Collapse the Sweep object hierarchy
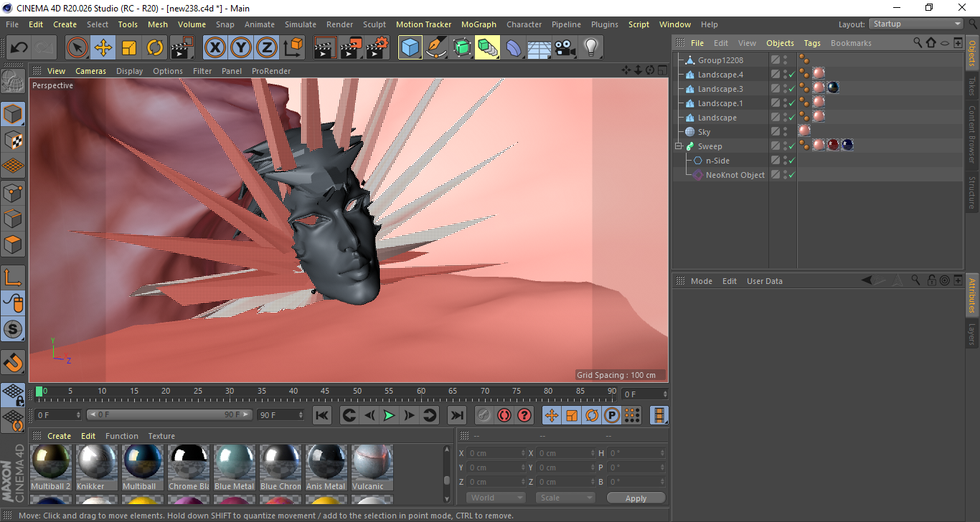 678,146
